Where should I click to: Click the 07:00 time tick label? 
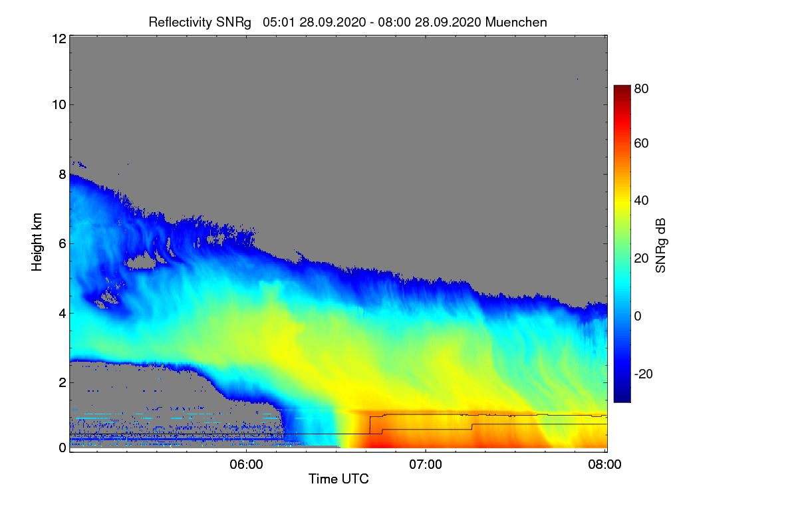(426, 465)
